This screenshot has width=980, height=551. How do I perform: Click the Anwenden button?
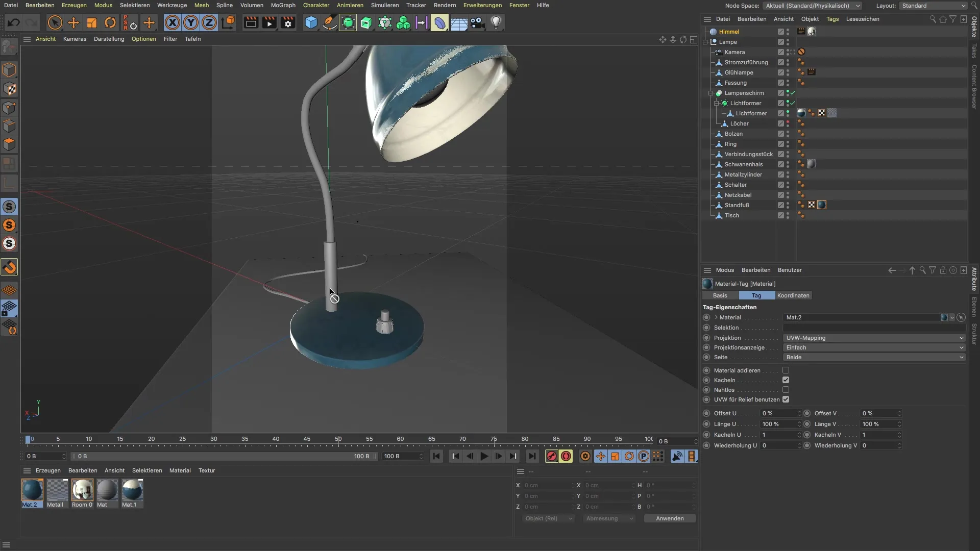click(x=670, y=518)
